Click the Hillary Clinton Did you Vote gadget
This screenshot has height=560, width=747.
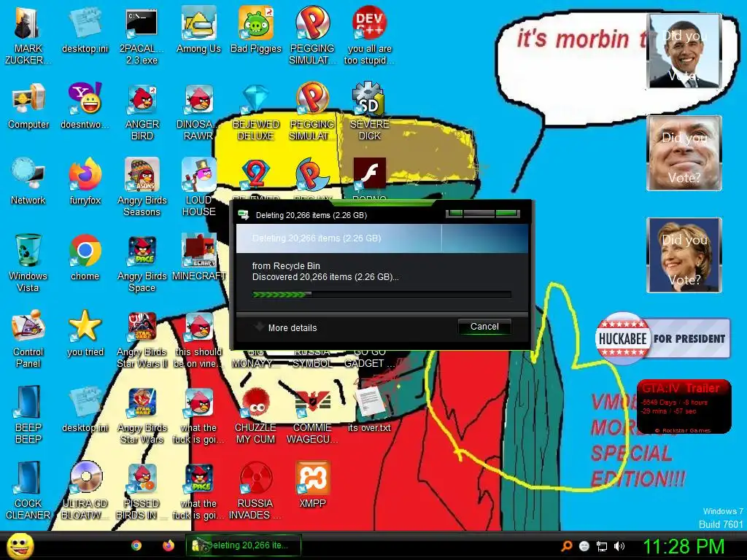684,255
